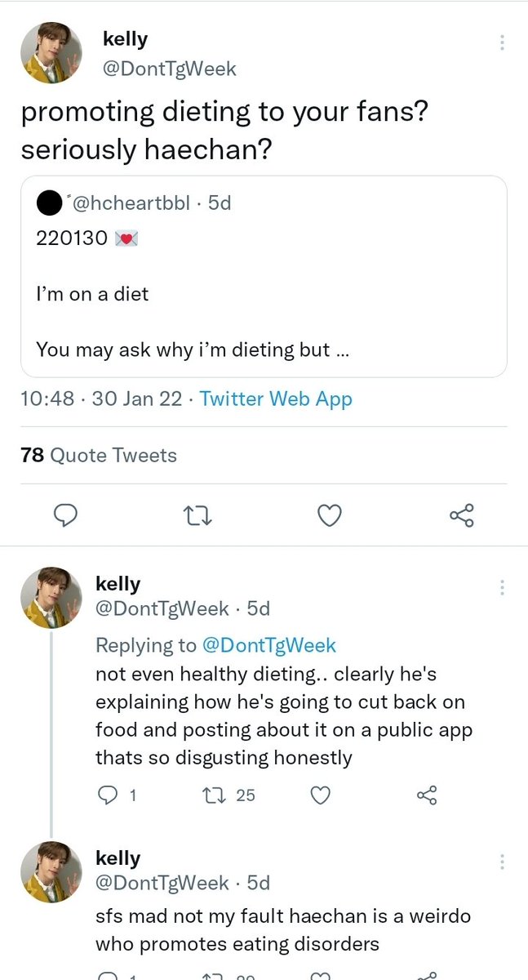Reply to the main tweet via comment icon
Screen dimensions: 528x980
click(67, 516)
